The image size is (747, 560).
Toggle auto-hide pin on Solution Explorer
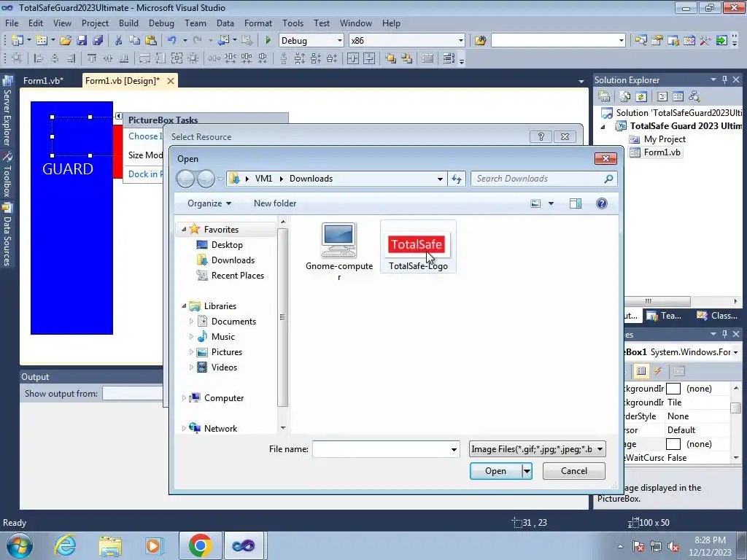click(724, 79)
